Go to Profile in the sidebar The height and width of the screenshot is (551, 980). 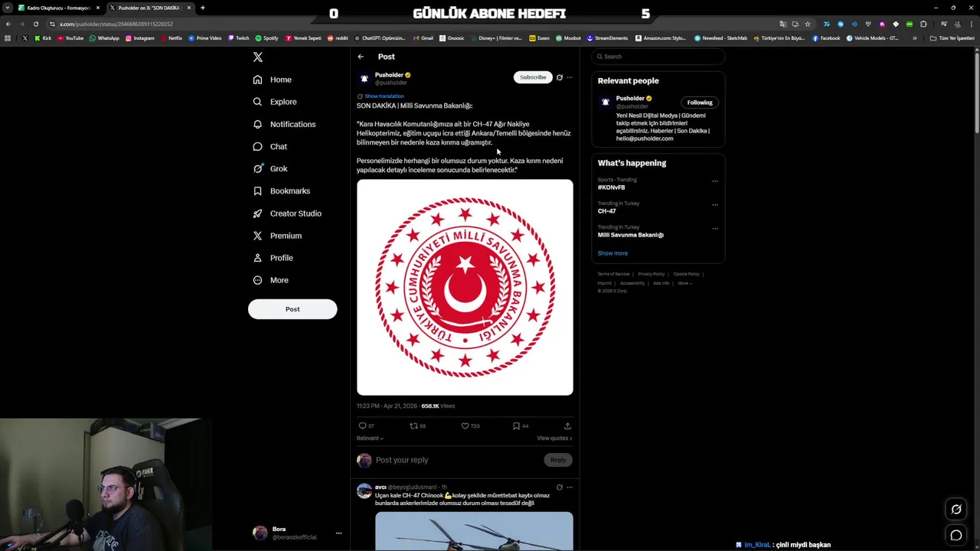pyautogui.click(x=273, y=258)
